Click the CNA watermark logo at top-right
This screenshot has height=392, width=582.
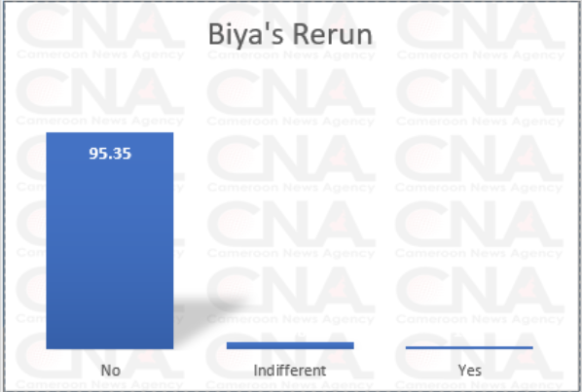point(481,25)
